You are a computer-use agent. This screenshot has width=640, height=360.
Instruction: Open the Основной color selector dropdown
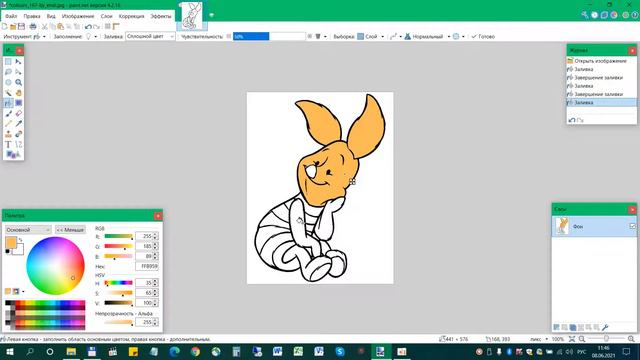point(28,230)
